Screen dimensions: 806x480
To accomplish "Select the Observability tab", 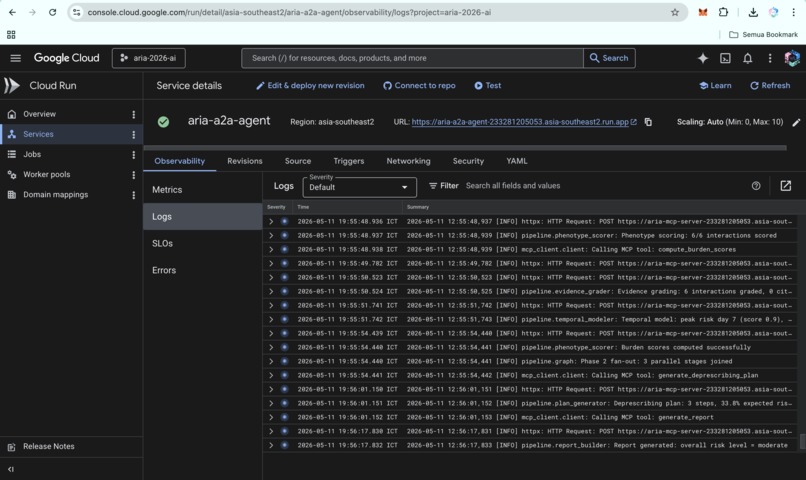I will (x=179, y=161).
